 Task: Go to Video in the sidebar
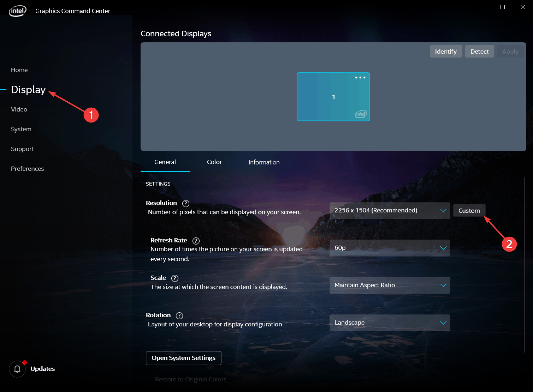(x=19, y=109)
